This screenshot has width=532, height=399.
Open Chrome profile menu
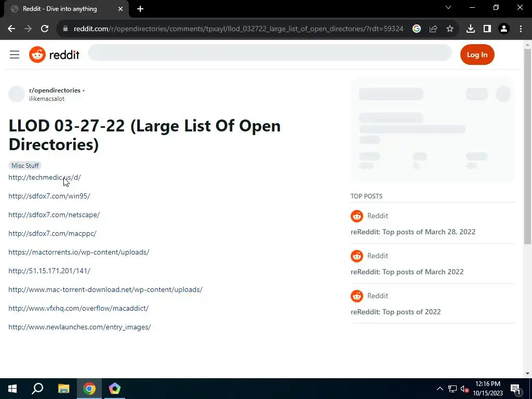pos(504,29)
